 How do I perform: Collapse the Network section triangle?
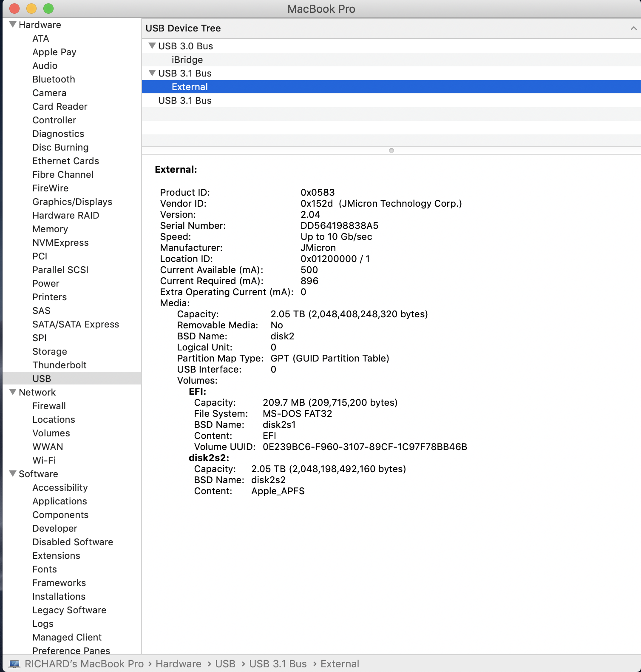coord(13,392)
